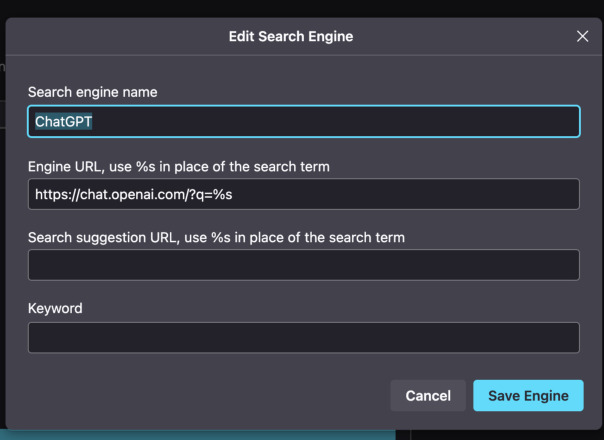604x440 pixels.
Task: Close the Edit Search Engine dialog
Action: tap(583, 36)
